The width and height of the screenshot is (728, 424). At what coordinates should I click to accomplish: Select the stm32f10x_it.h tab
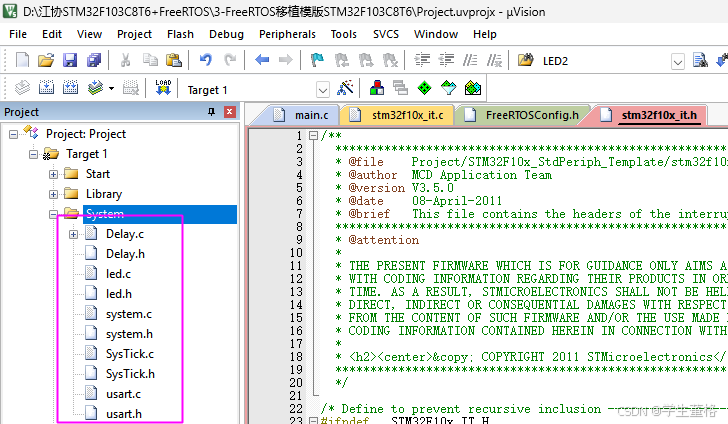click(650, 115)
